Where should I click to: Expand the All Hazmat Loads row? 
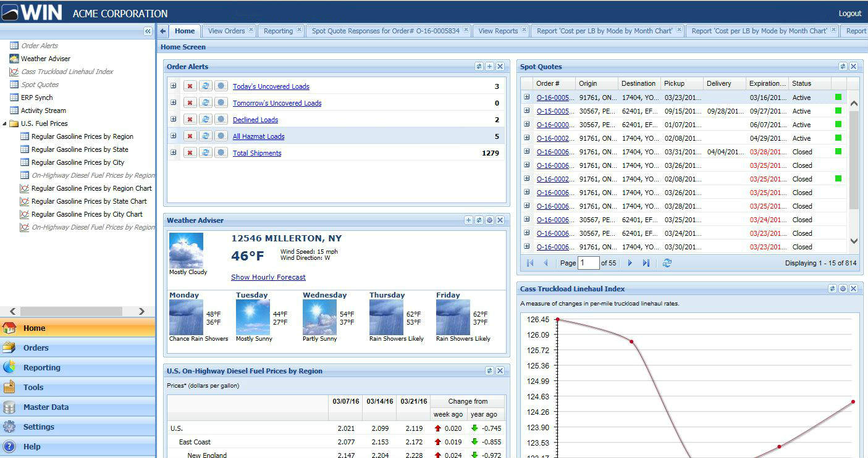pos(174,136)
